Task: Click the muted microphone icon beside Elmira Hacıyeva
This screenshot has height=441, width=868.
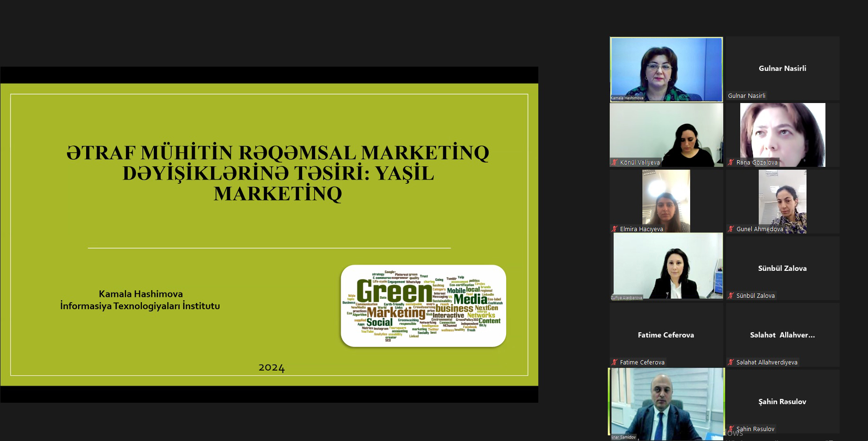Action: pyautogui.click(x=615, y=229)
